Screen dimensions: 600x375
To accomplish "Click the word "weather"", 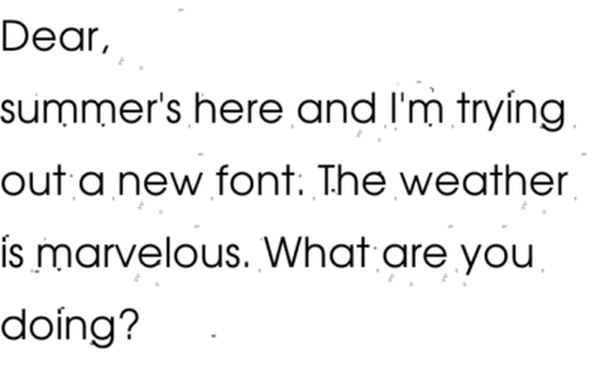I will pos(484,180).
